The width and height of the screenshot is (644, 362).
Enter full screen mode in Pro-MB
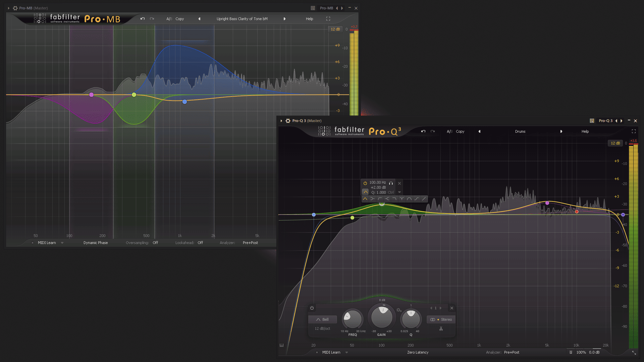328,19
